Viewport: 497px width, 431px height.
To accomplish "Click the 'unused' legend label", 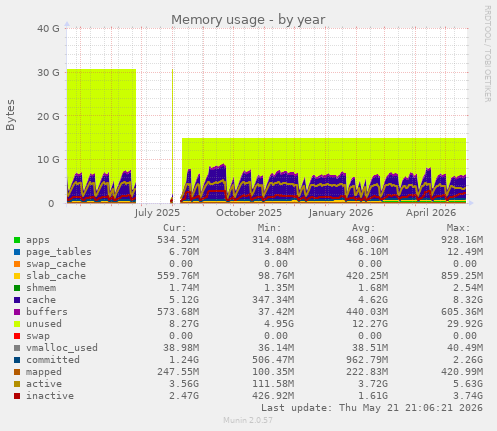I will [44, 324].
